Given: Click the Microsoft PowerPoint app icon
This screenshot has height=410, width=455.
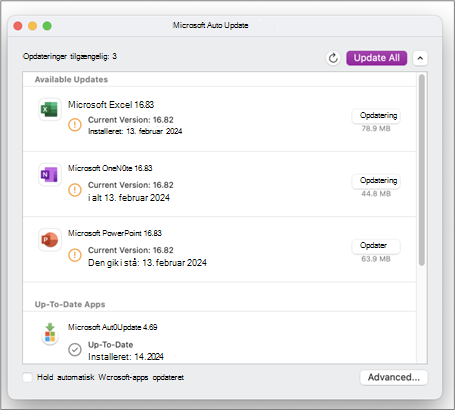Looking at the screenshot, I should (x=49, y=239).
